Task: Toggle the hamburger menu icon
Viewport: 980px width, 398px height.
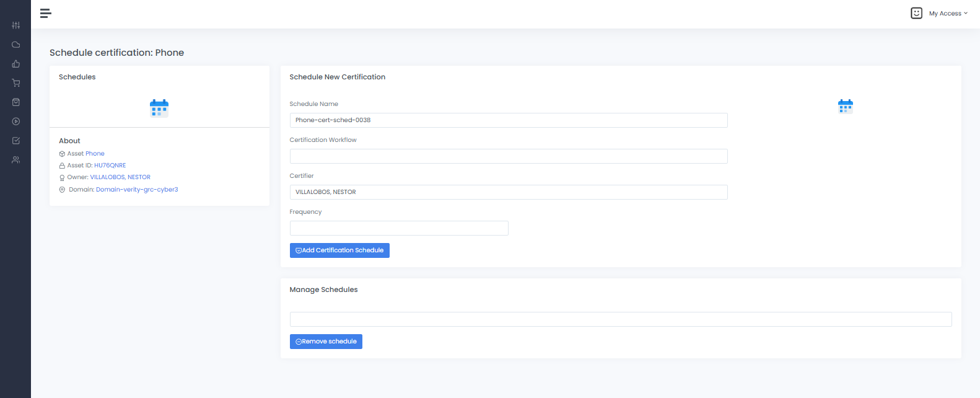Action: 46,13
